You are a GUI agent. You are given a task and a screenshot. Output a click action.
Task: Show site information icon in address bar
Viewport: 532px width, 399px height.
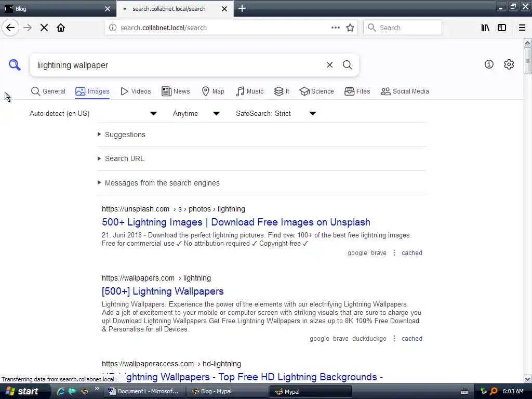coord(113,28)
